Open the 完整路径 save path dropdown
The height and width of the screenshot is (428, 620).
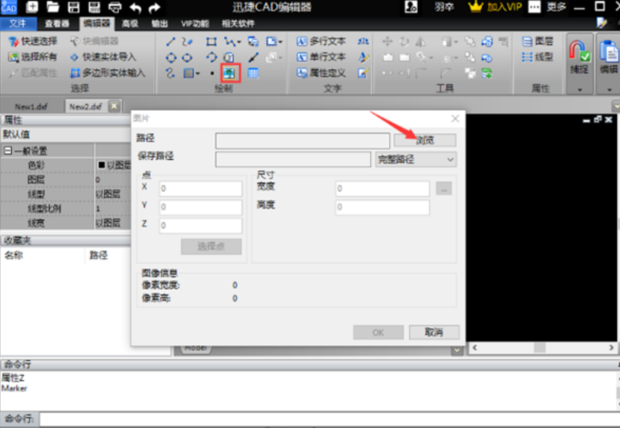tap(415, 158)
